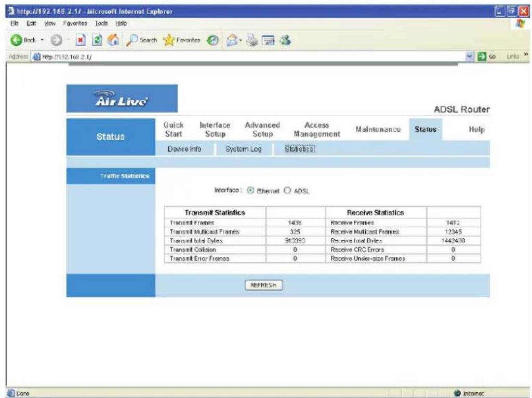Click the Refresh page icon in toolbar

[x=97, y=40]
